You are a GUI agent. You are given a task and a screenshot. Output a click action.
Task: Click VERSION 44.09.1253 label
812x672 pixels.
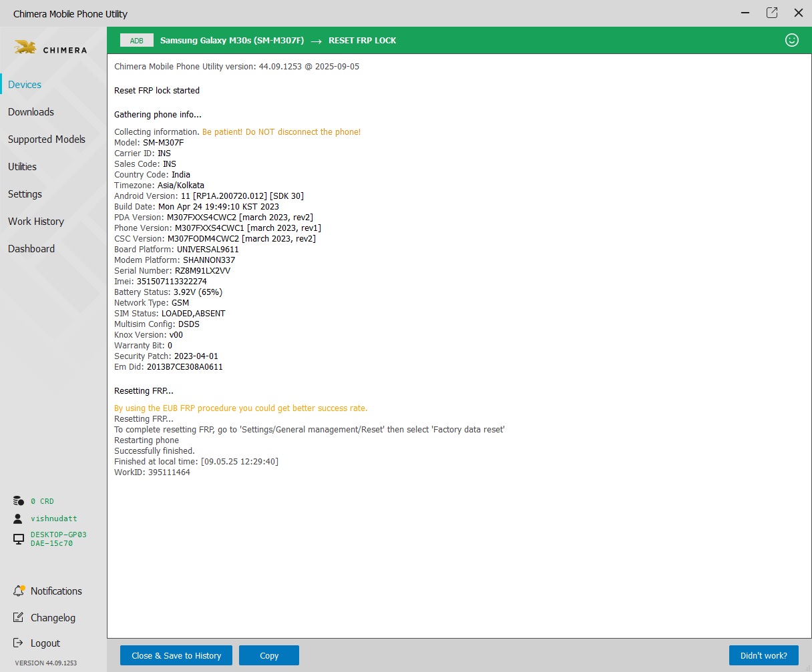pyautogui.click(x=45, y=663)
